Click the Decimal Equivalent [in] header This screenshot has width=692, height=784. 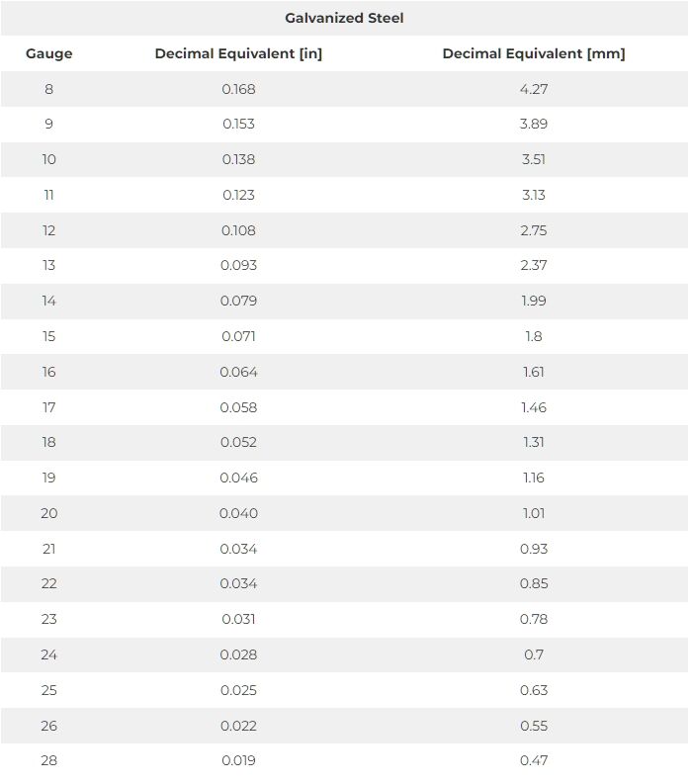[238, 53]
